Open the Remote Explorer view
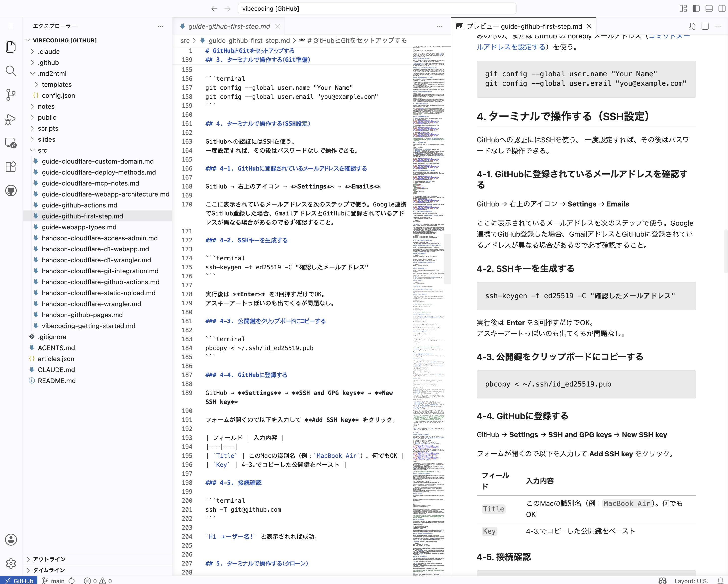Viewport: 728px width, 584px height. (x=11, y=143)
